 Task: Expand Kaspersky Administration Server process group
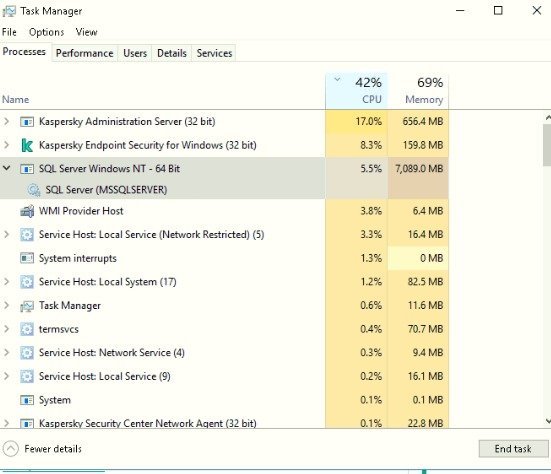coord(6,121)
